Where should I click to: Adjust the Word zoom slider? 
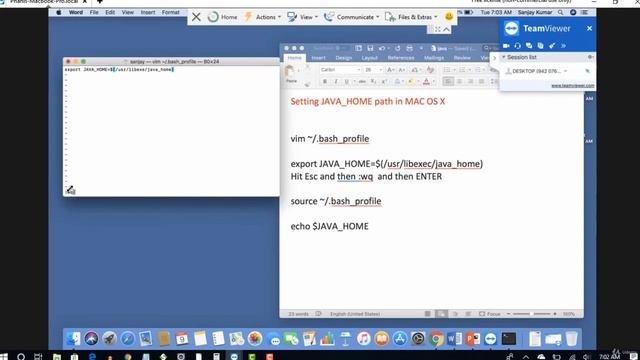(x=531, y=314)
